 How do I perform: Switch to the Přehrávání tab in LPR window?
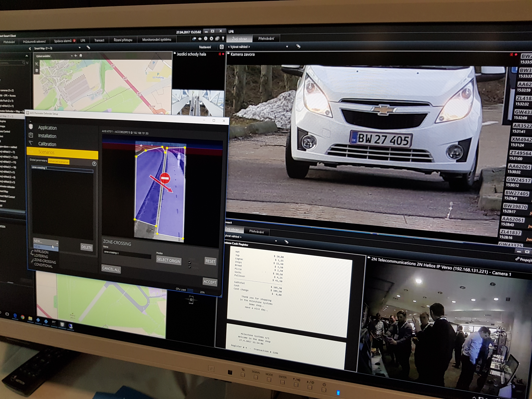[266, 39]
